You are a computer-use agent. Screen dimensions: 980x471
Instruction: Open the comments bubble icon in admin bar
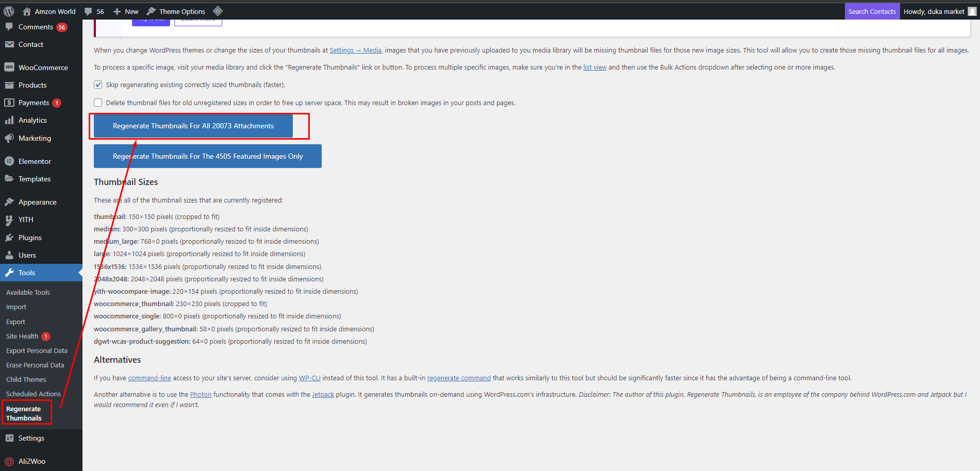click(88, 11)
